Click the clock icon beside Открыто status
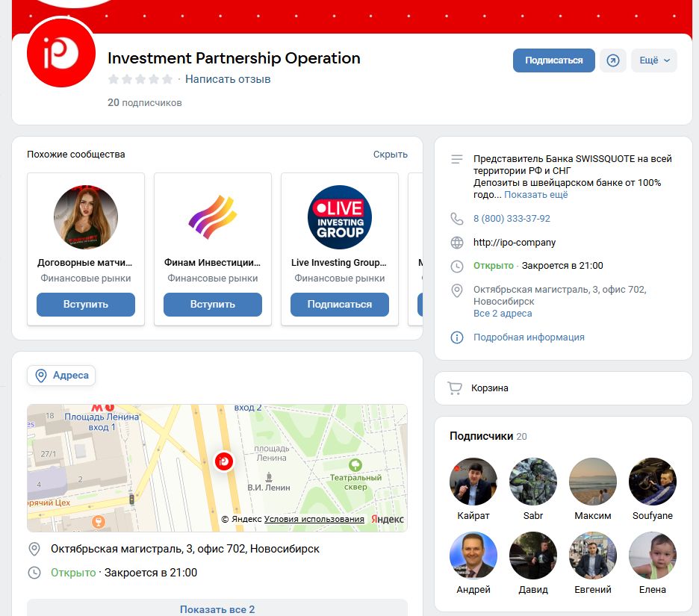Viewport: 699px width, 616px height. point(457,265)
